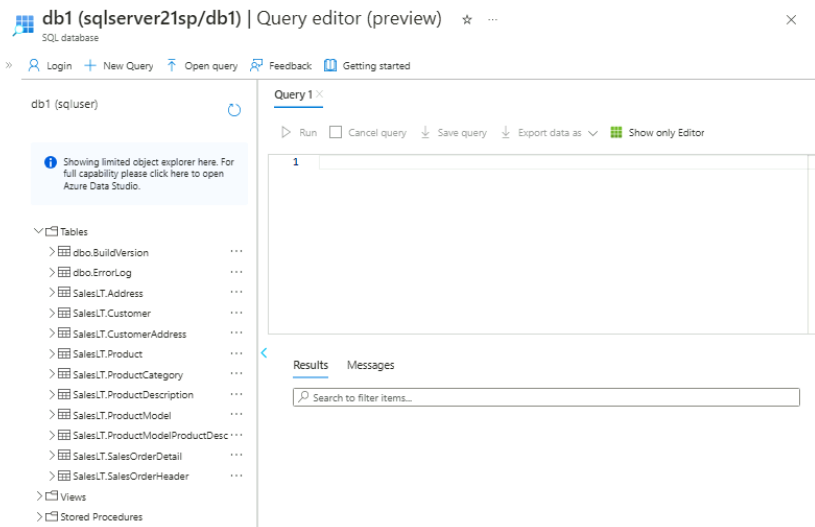Click the Show only Editor grid icon

pos(616,133)
